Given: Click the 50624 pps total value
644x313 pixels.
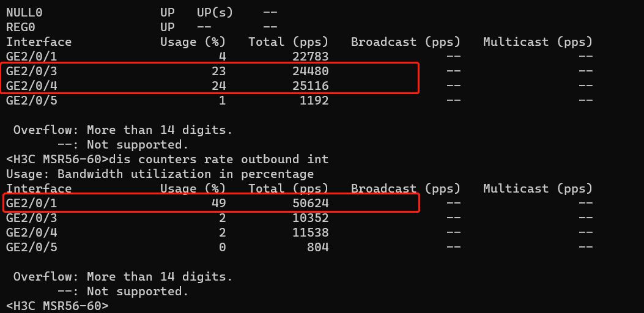Looking at the screenshot, I should click(310, 203).
